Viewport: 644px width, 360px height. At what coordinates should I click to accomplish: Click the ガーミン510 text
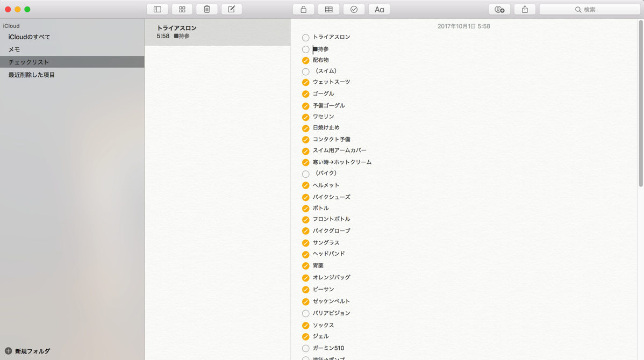[x=328, y=348]
